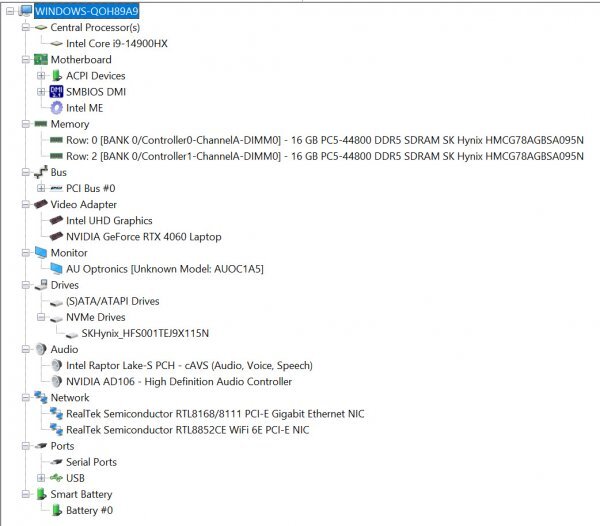Screen dimensions: 600x526
Task: Click the speaker icon beside Audio
Action: (41, 349)
